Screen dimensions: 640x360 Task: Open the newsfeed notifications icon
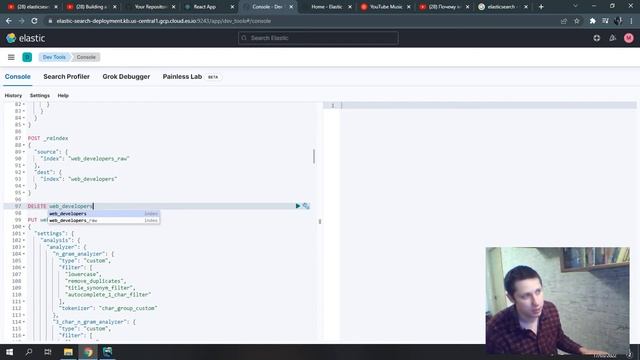(x=612, y=38)
